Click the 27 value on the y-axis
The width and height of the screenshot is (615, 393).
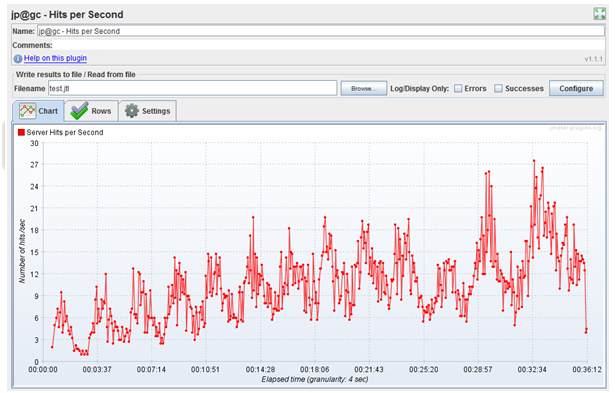35,165
